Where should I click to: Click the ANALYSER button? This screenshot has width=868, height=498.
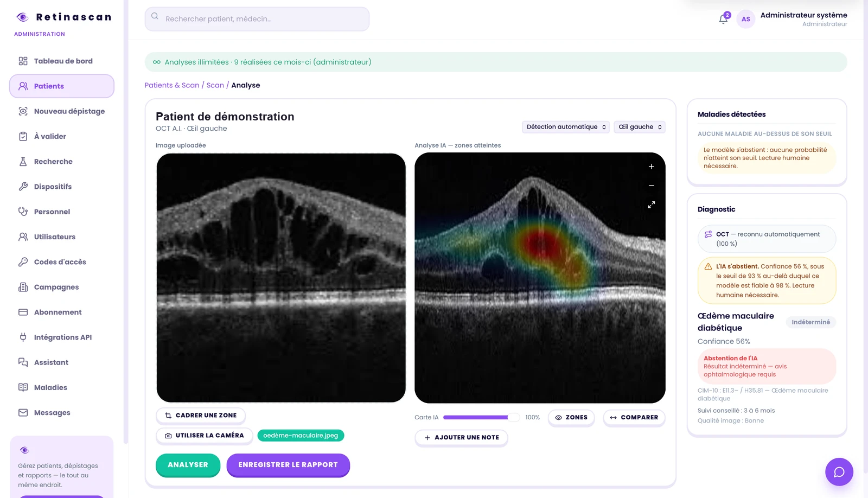point(188,465)
